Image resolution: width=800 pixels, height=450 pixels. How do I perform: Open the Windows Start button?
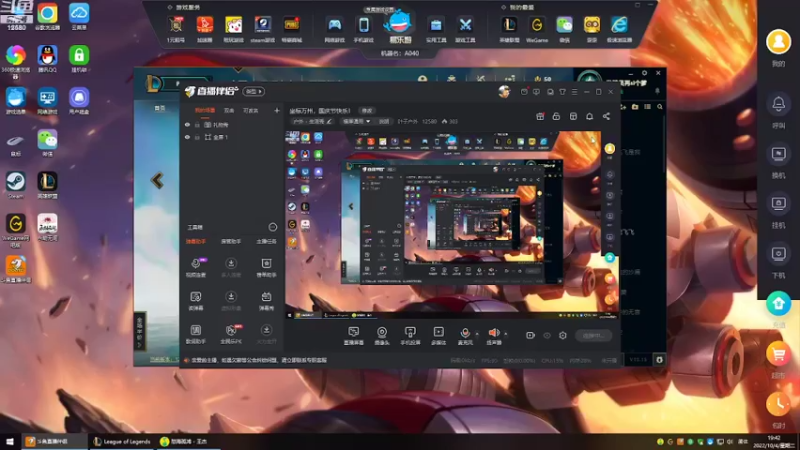pos(10,441)
